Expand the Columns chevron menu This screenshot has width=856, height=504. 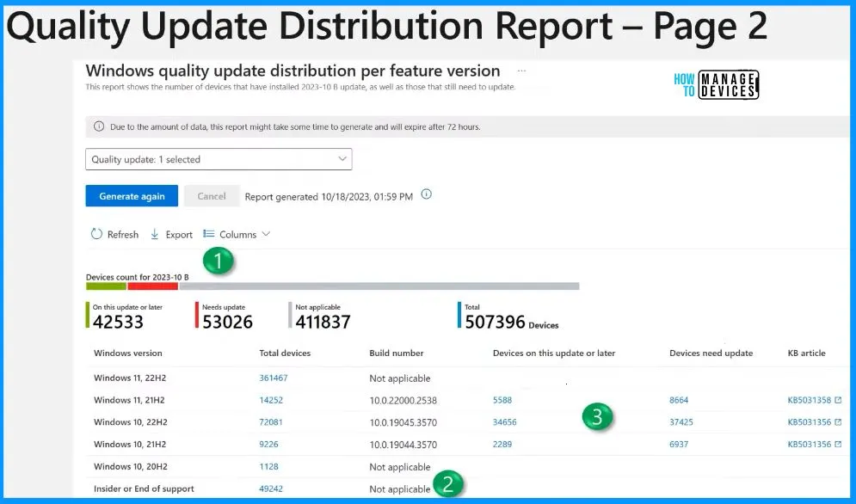tap(266, 234)
